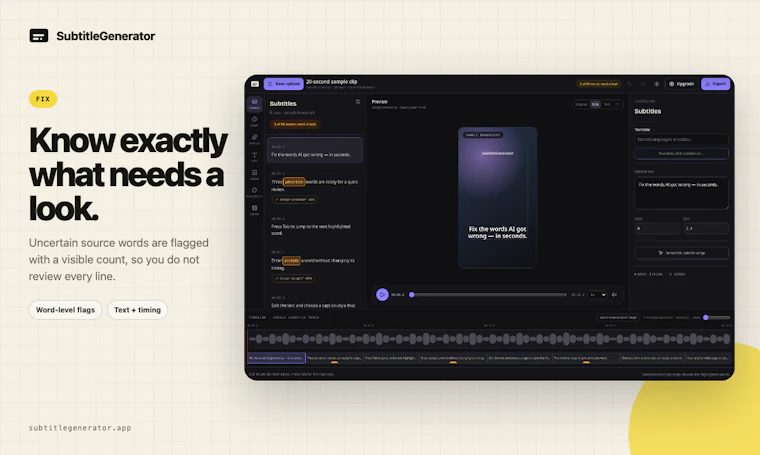This screenshot has width=760, height=455.
Task: Click the accept suggestion chip under 'accepts'
Action: [x=293, y=278]
